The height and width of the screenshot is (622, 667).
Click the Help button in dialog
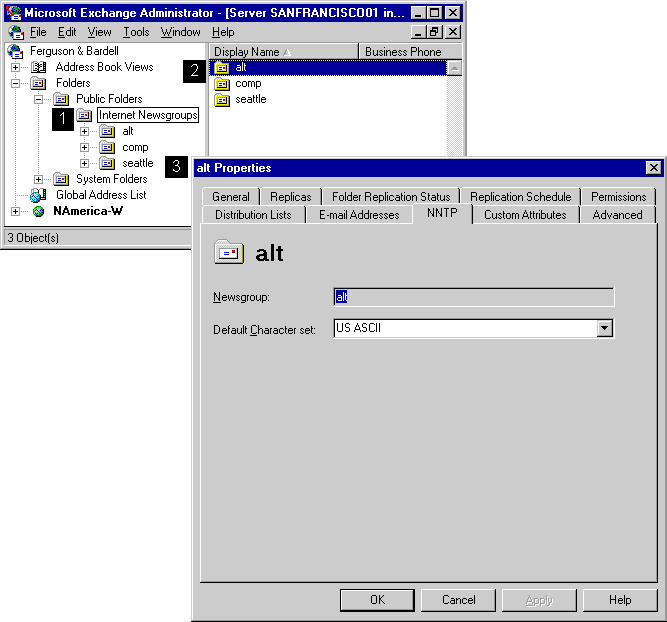point(620,600)
